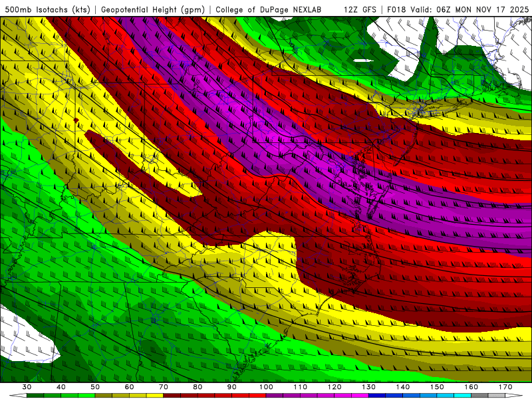The height and width of the screenshot is (399, 532).
Task: Click the light gray 165-170 kt legend swatch
Action: [497, 396]
